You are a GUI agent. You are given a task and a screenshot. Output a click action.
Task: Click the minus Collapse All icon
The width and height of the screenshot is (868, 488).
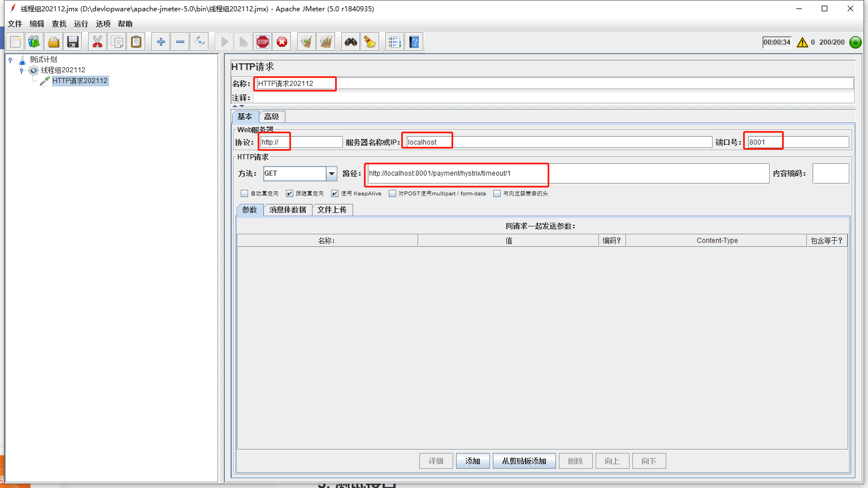180,42
